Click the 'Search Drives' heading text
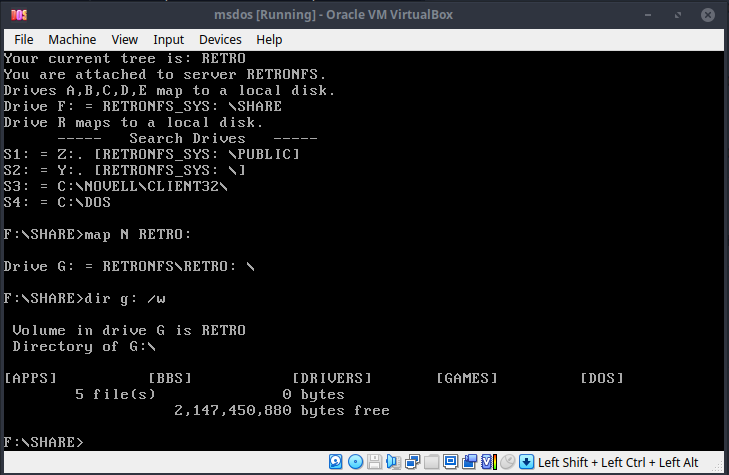 point(187,138)
